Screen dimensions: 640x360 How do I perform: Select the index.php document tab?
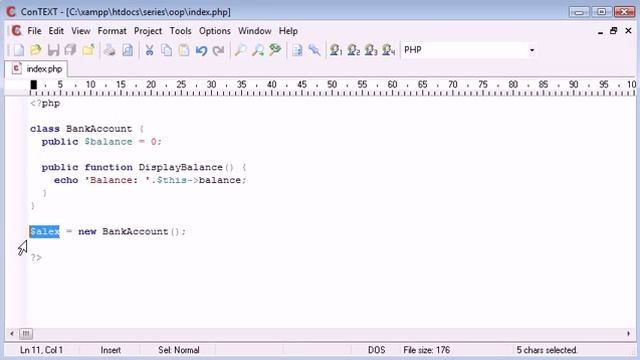pos(37,69)
